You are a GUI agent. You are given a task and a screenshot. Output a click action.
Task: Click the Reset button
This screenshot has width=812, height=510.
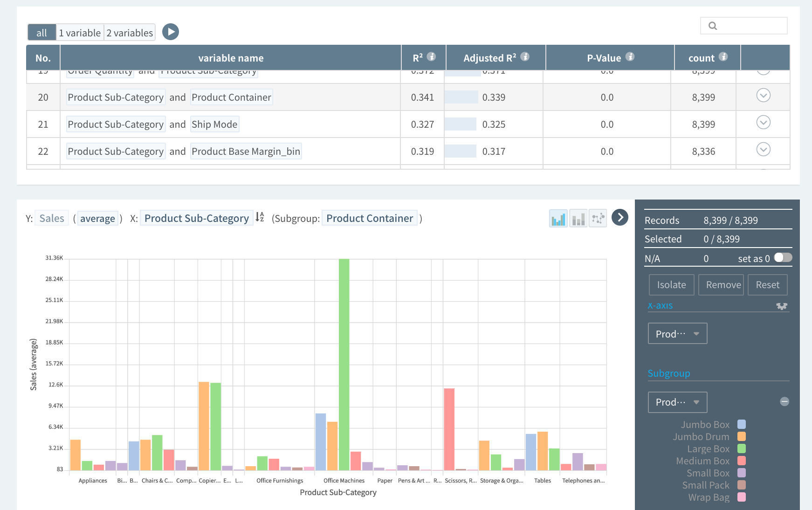point(767,285)
